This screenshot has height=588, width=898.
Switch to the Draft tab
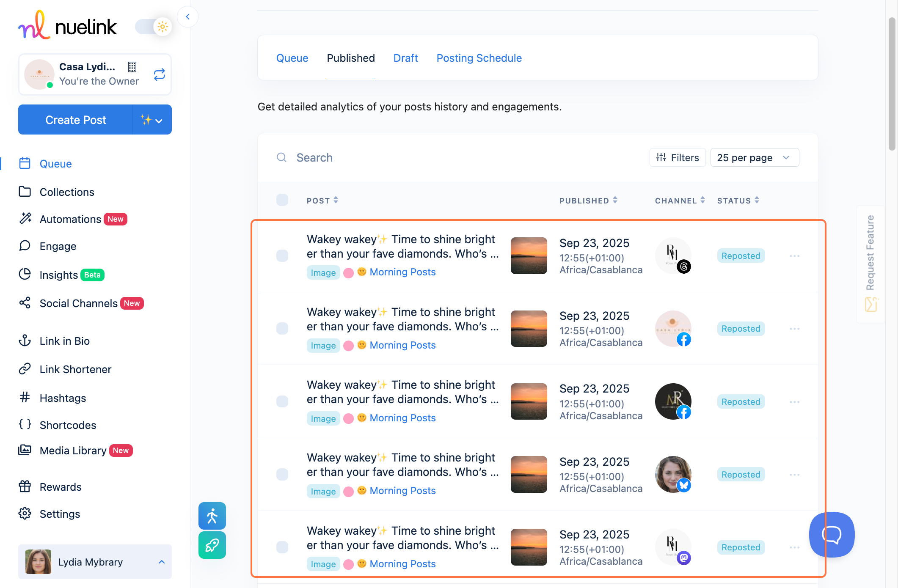click(x=405, y=58)
